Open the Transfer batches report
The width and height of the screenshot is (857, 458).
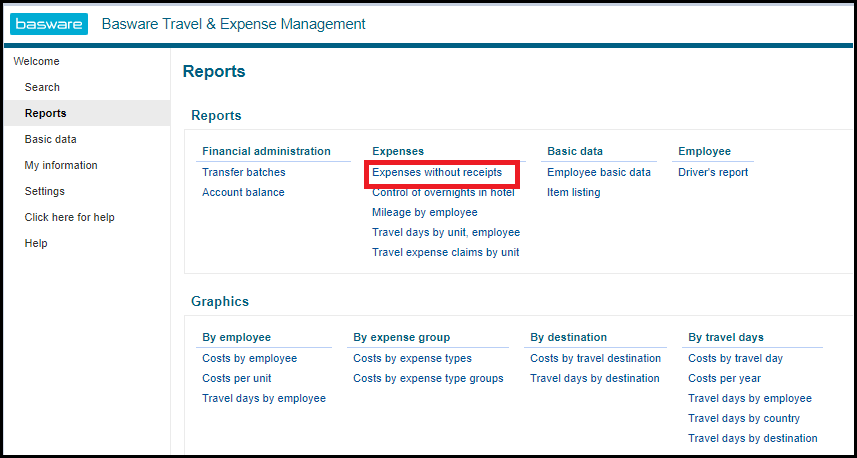point(243,172)
